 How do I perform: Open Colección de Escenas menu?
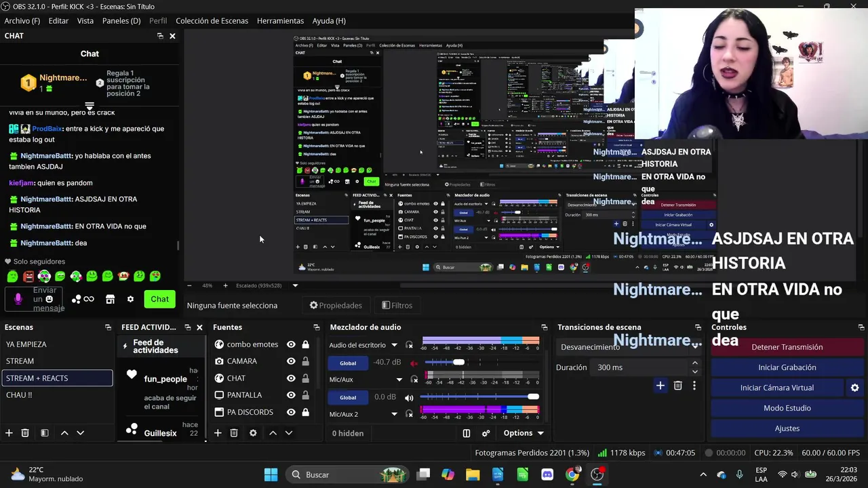[212, 21]
